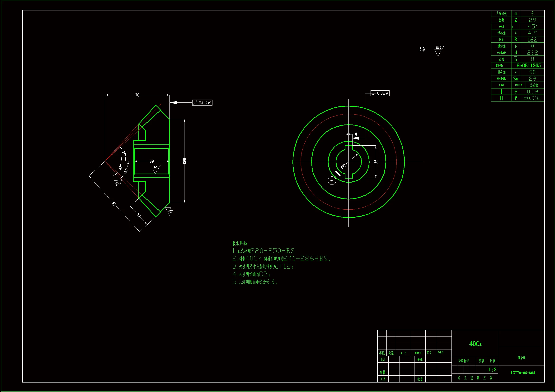Click the 0.02 symmetry tolerance frame
Image resolution: width=555 pixels, height=392 pixels.
tap(380, 93)
